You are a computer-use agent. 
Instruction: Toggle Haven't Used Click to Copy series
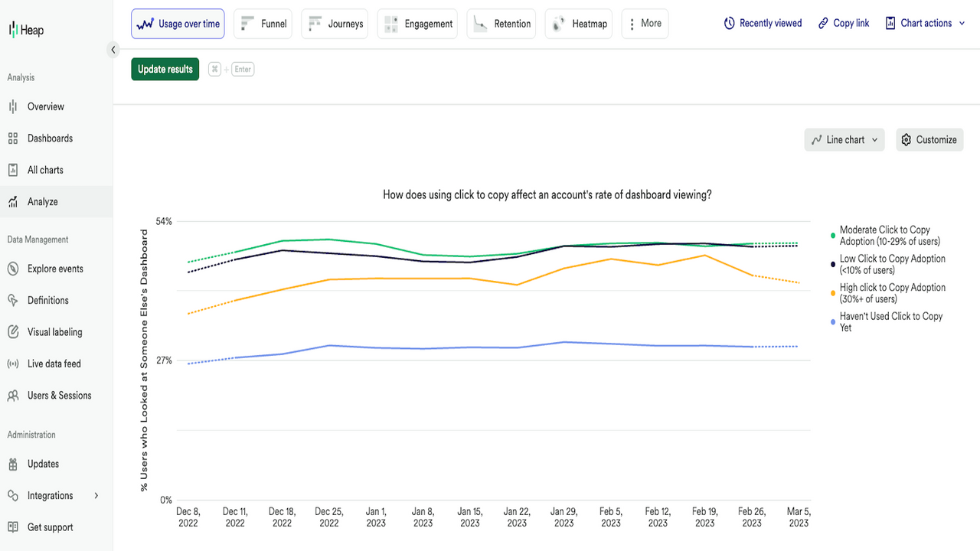pyautogui.click(x=891, y=322)
